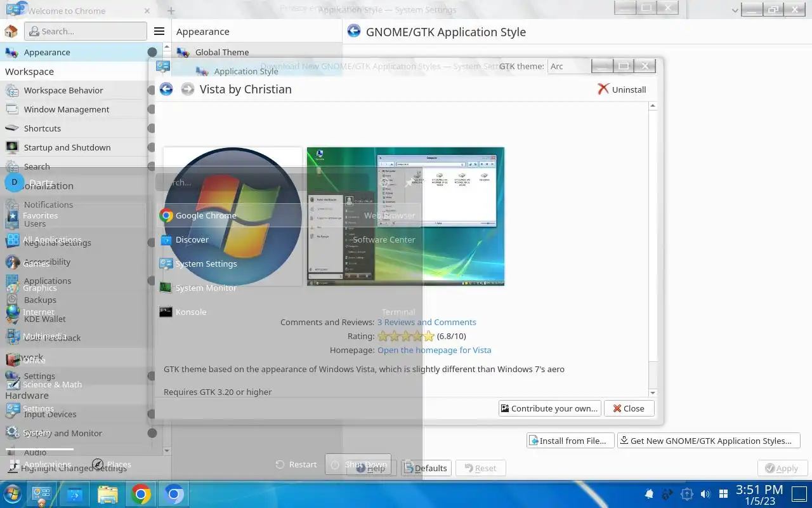This screenshot has width=812, height=508.
Task: Go forward in the Vista theme dialog
Action: (x=188, y=89)
